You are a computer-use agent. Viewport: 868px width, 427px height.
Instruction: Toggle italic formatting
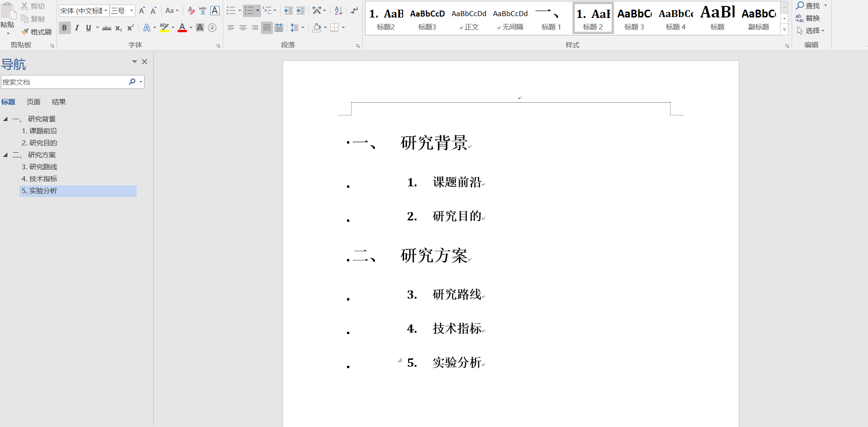(x=76, y=28)
